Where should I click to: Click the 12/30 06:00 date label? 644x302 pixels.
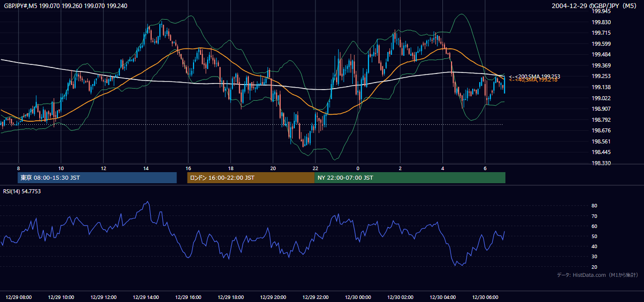(x=485, y=297)
